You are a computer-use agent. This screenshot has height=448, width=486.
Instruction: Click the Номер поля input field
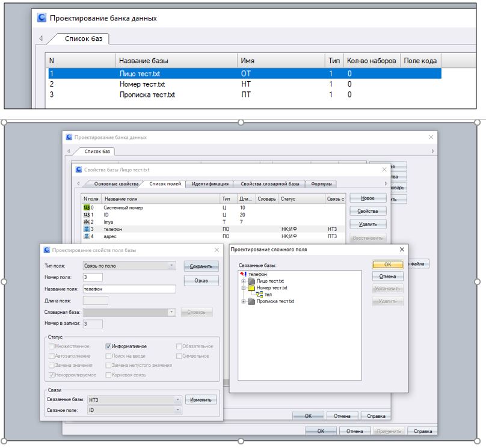(x=93, y=277)
